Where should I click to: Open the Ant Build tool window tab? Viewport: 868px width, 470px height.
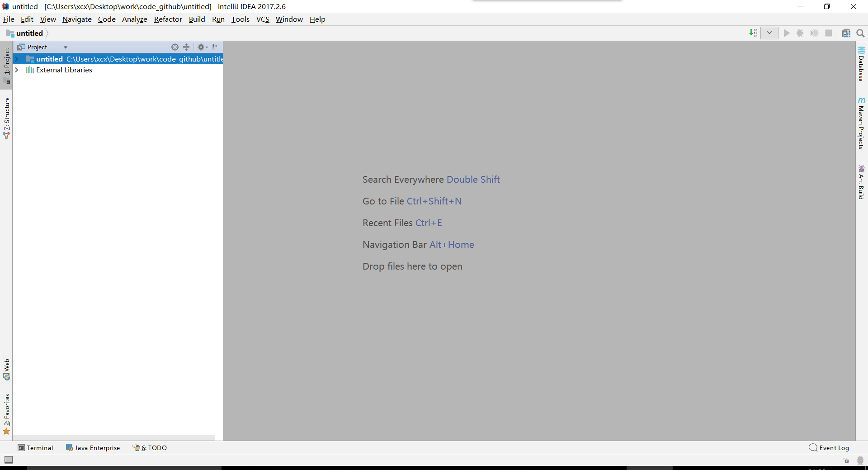click(x=861, y=182)
